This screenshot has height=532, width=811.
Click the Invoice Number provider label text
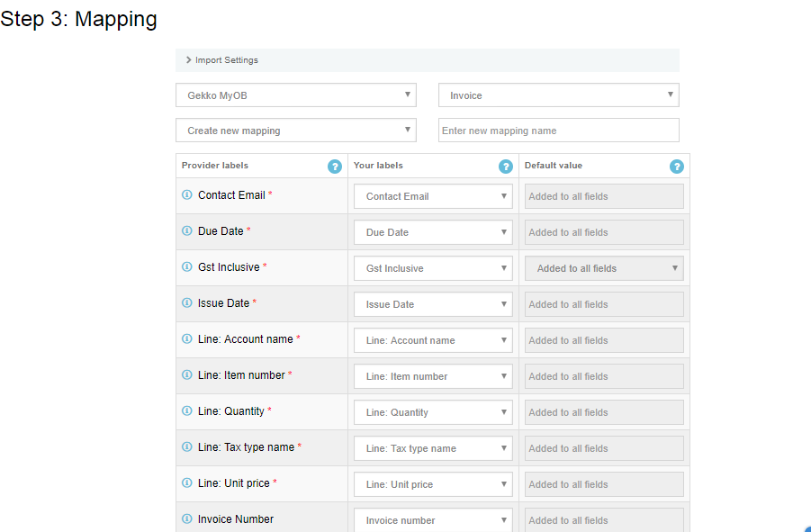click(236, 519)
